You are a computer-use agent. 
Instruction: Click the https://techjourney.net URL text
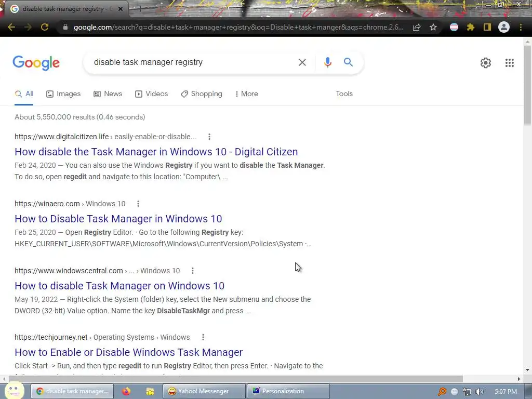pos(51,337)
